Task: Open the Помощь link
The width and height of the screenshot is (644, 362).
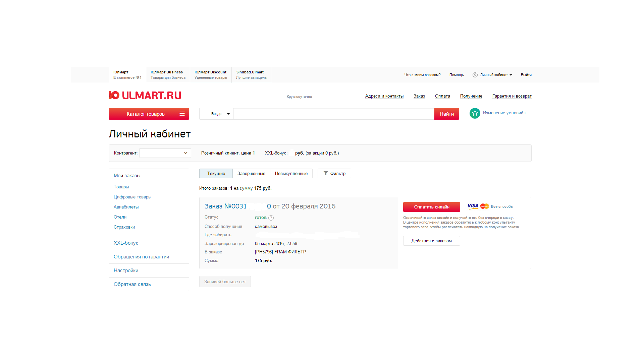Action: [x=457, y=75]
